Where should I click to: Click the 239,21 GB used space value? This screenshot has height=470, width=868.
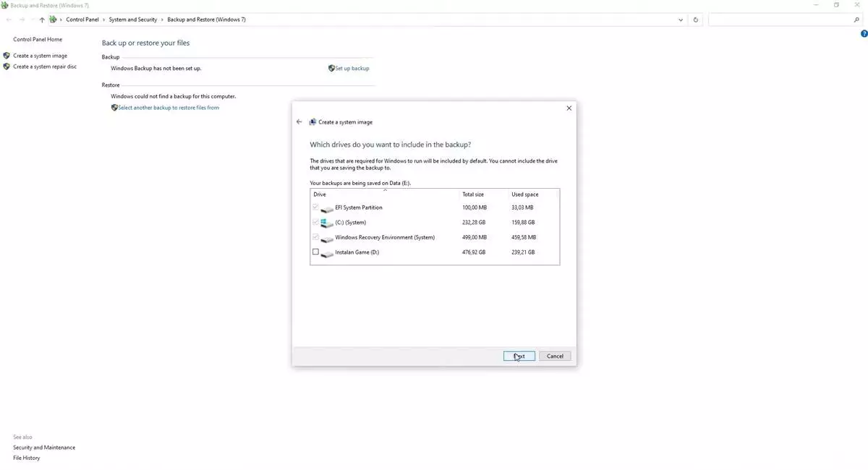click(x=523, y=252)
